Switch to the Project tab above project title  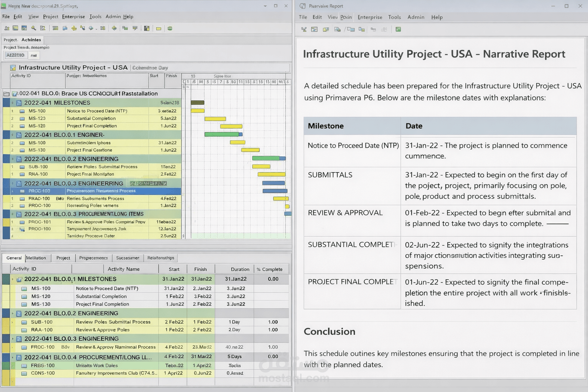(x=10, y=40)
